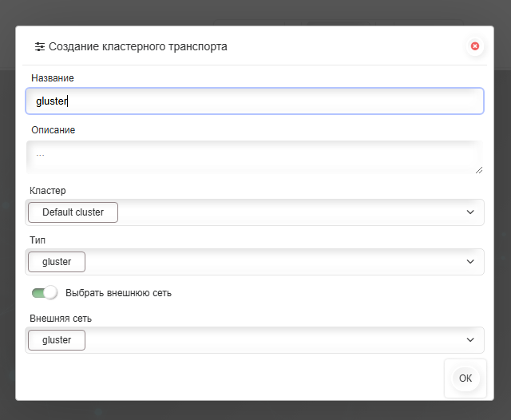Click the gluster tag in the Тип field
The height and width of the screenshot is (420, 511).
click(57, 262)
